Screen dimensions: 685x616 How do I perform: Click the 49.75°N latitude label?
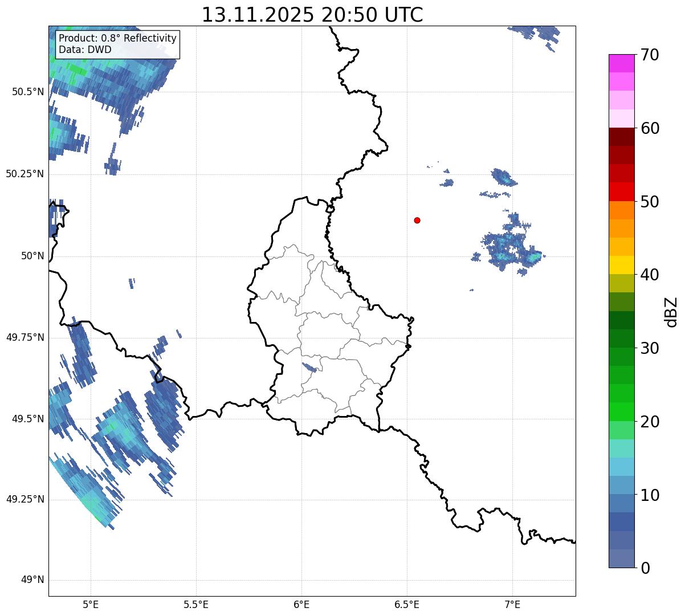pos(25,337)
